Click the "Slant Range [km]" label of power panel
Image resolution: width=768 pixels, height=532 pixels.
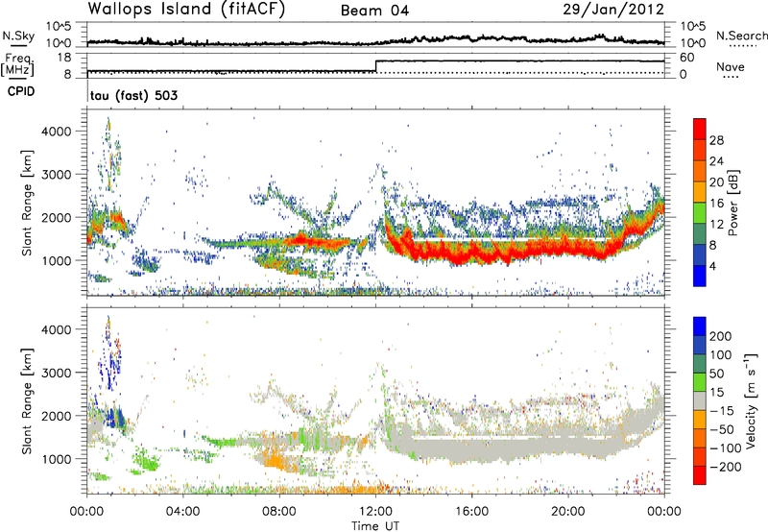click(27, 203)
